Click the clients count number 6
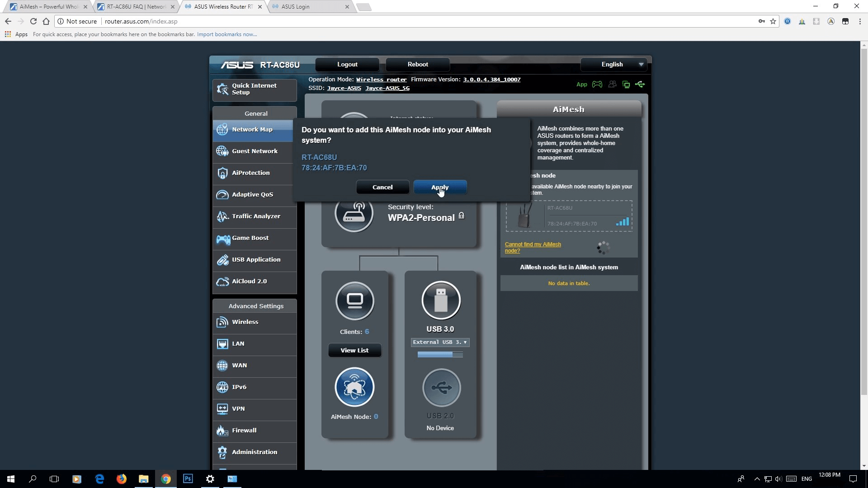The image size is (868, 488). point(367,332)
